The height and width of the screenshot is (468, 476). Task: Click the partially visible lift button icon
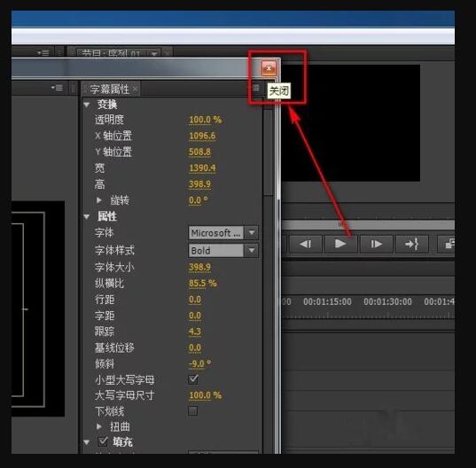[x=447, y=244]
